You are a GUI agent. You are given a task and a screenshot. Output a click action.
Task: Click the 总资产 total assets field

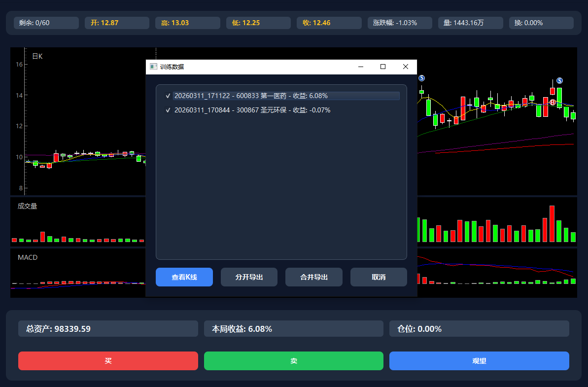coord(108,329)
